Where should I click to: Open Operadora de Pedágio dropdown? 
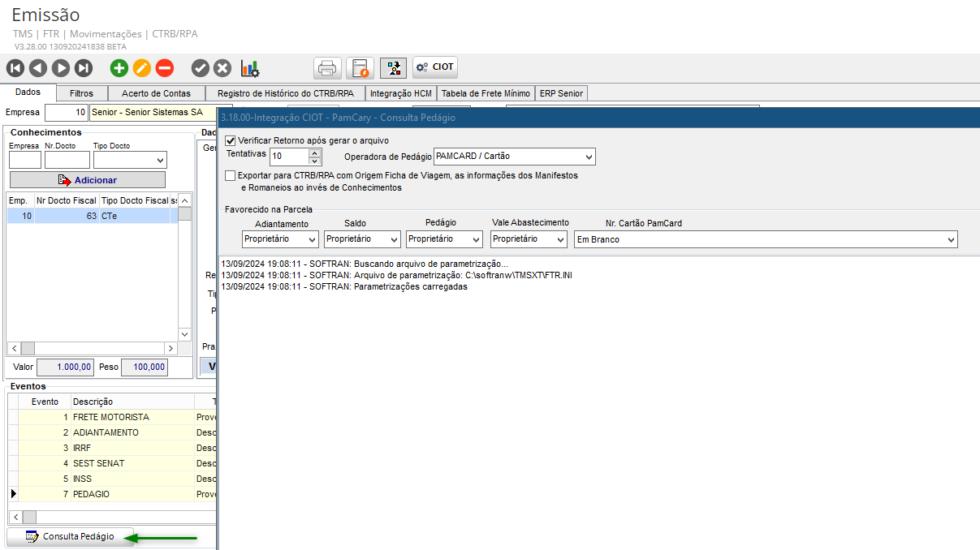click(x=589, y=157)
